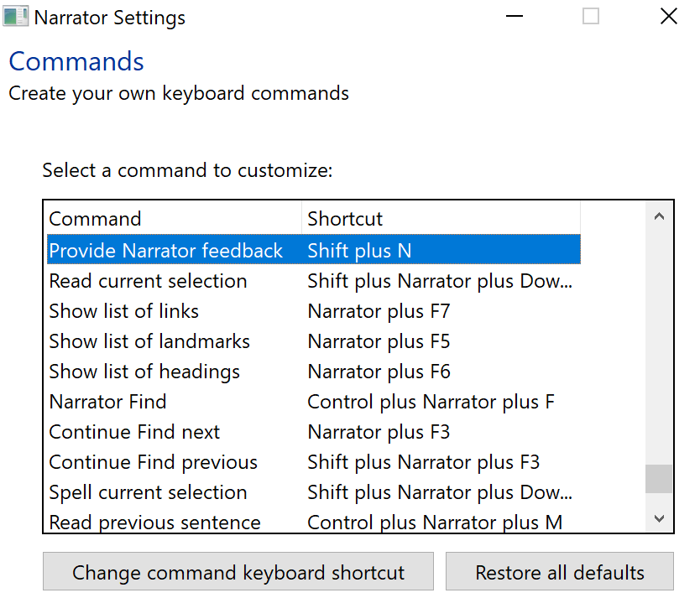This screenshot has height=598, width=700.
Task: Choose the Show list of links command
Action: [123, 311]
